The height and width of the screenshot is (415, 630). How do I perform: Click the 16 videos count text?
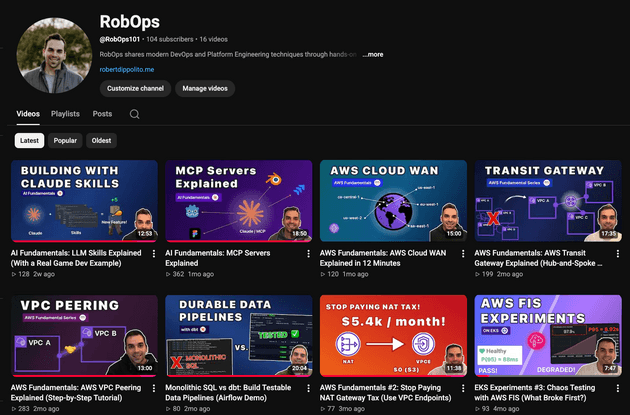[213, 39]
